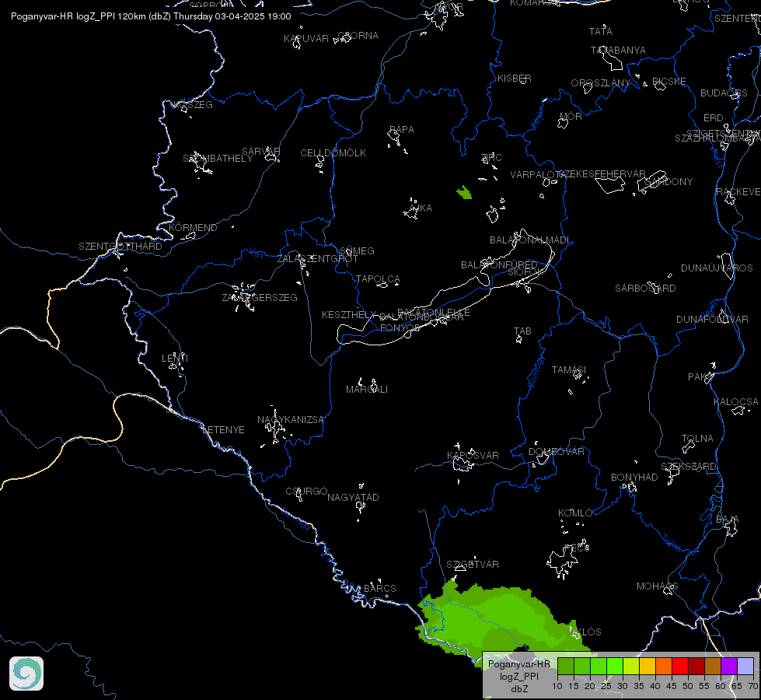Click the ZALAEGERSZEG city label

pyautogui.click(x=260, y=297)
